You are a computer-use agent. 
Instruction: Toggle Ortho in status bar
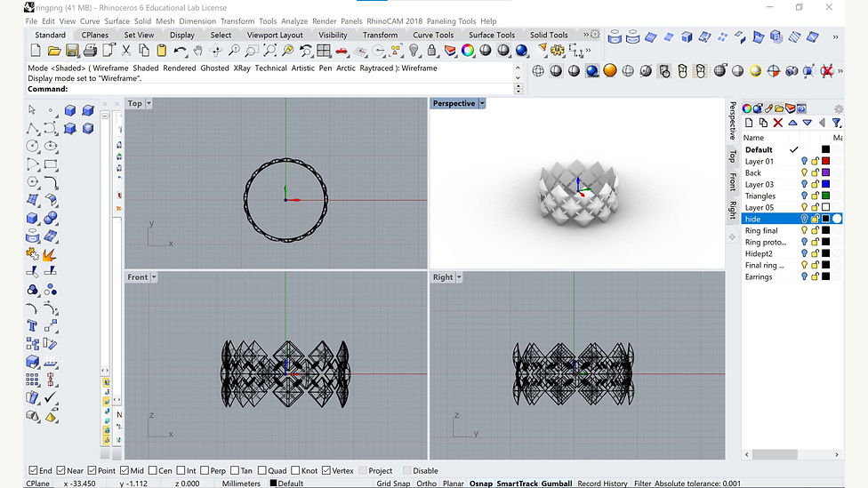pyautogui.click(x=426, y=484)
